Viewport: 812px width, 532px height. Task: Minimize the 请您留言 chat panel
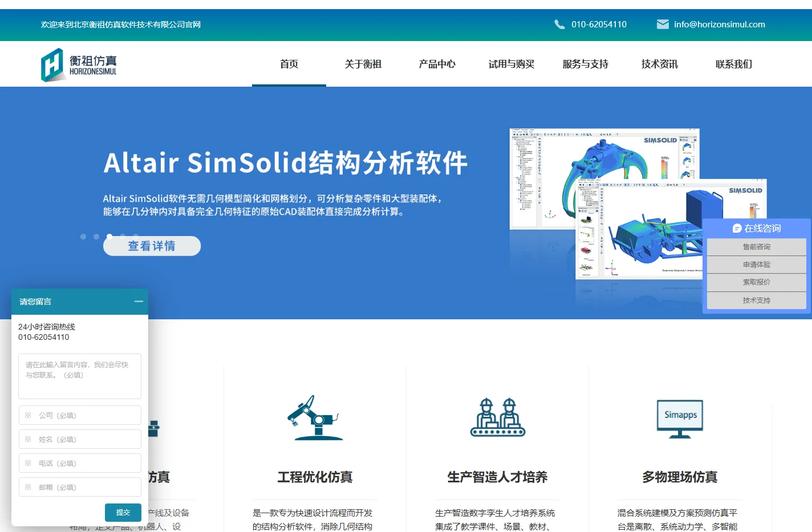[139, 301]
